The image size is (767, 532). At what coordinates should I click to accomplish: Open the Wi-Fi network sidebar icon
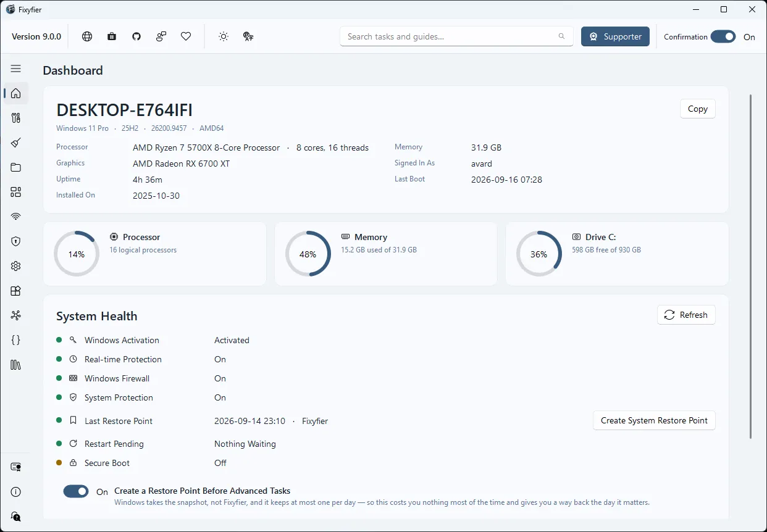(x=16, y=217)
